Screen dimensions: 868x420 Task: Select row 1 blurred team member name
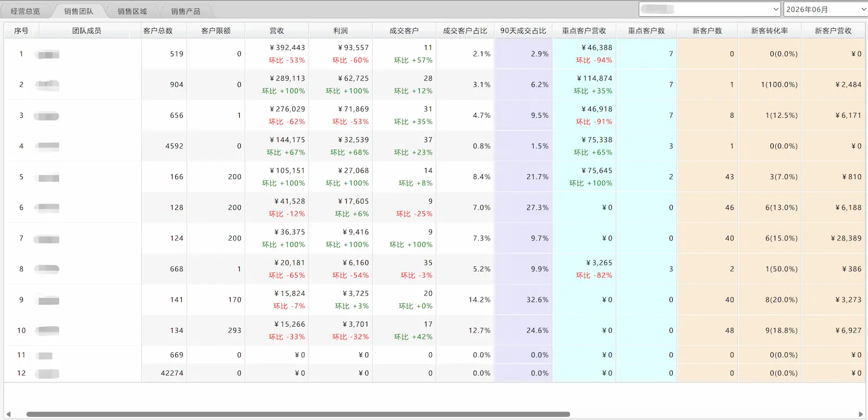tap(48, 54)
